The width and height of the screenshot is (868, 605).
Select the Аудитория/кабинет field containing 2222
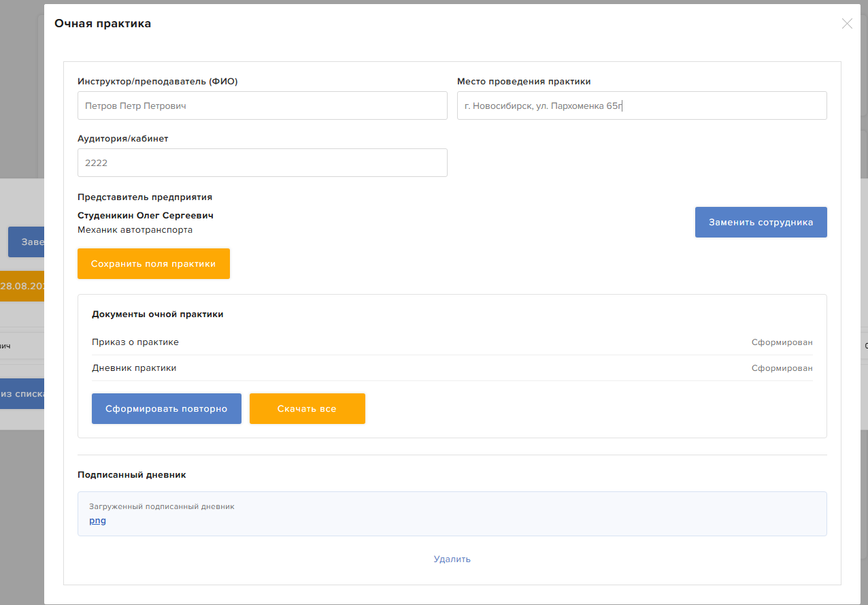(263, 163)
